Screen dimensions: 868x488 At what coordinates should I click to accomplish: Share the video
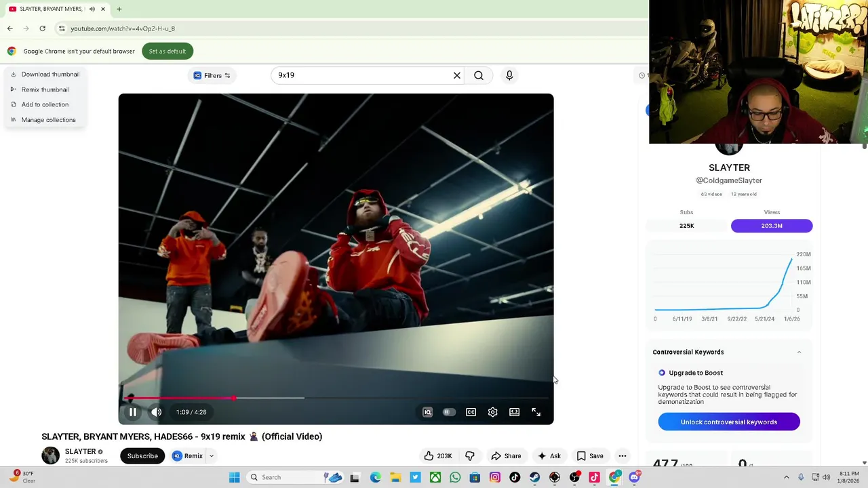pos(506,456)
